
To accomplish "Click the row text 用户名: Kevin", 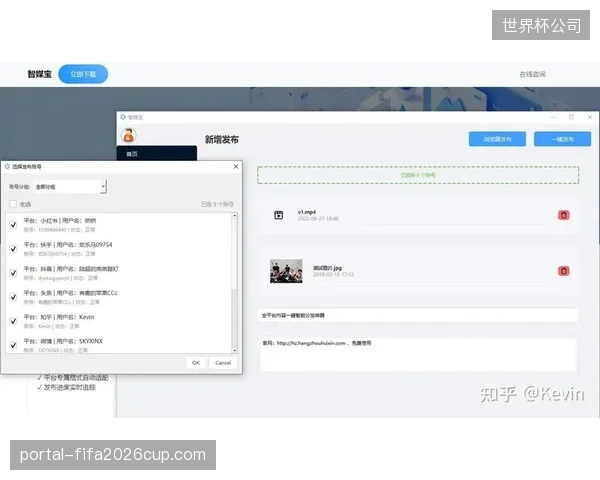I will [x=75, y=317].
